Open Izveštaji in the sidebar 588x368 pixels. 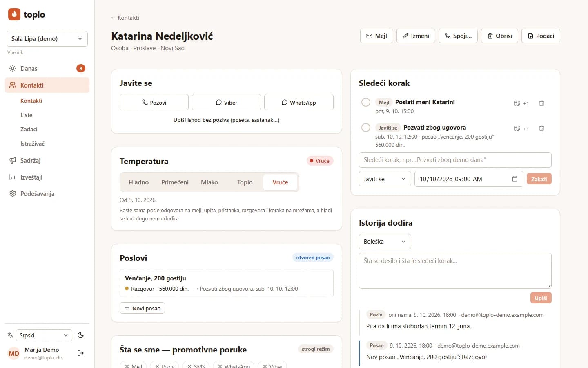point(47,177)
